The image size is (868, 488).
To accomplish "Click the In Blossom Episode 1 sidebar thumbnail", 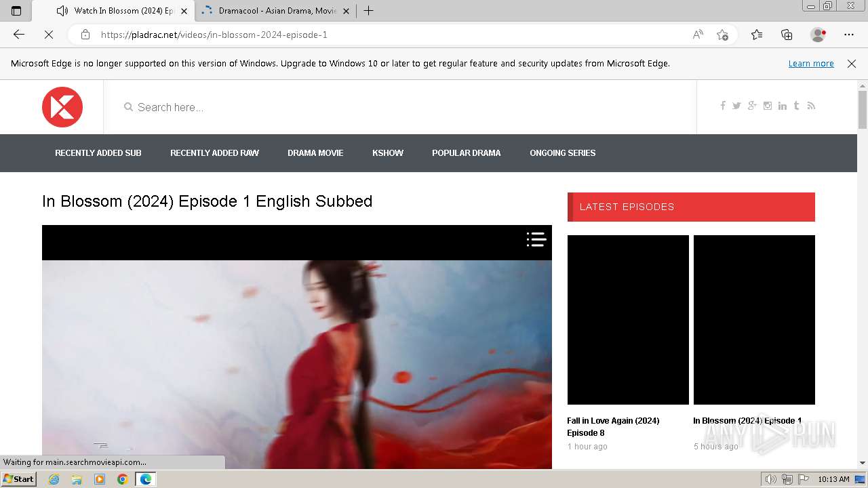I will (x=754, y=320).
